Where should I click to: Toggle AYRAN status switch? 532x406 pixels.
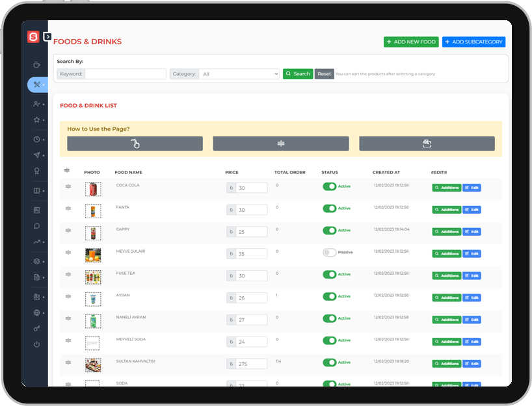click(x=330, y=296)
